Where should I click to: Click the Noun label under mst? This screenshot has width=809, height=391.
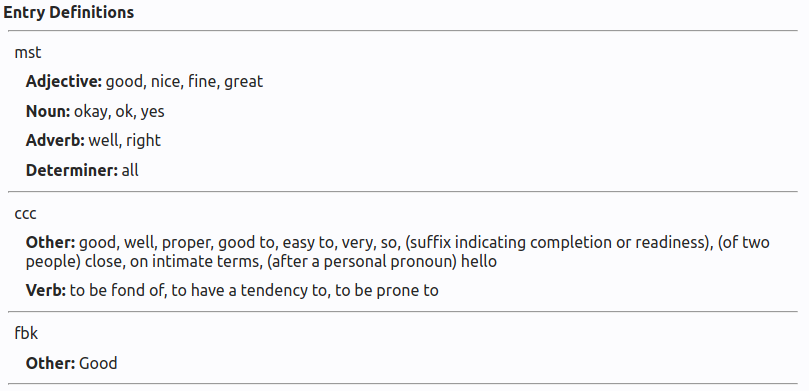click(x=48, y=111)
